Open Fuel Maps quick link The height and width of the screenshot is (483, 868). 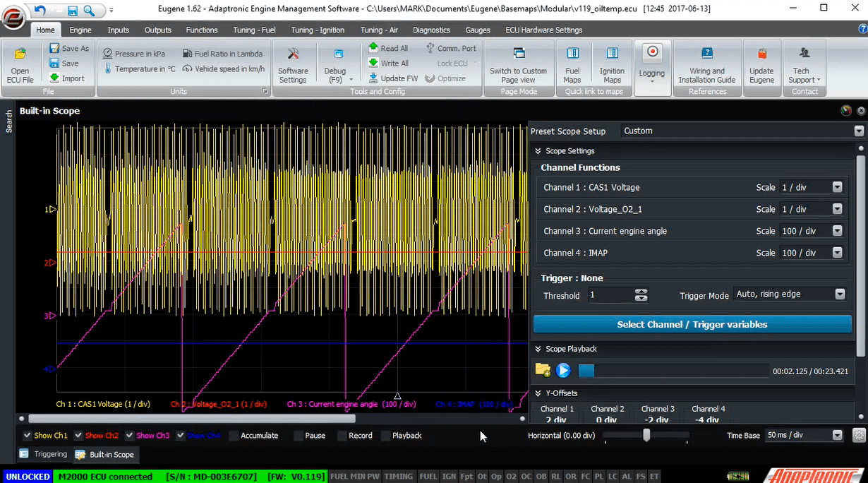572,65
